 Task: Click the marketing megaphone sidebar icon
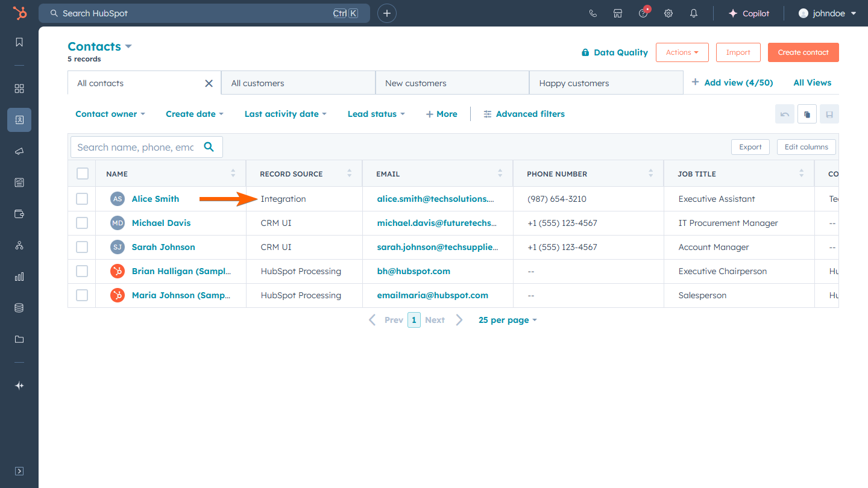pos(19,151)
